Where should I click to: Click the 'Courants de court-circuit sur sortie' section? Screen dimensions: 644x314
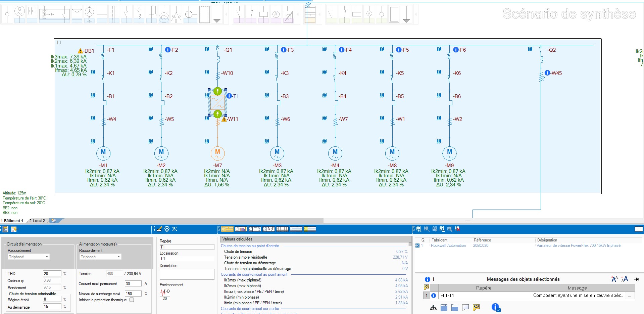250,309
